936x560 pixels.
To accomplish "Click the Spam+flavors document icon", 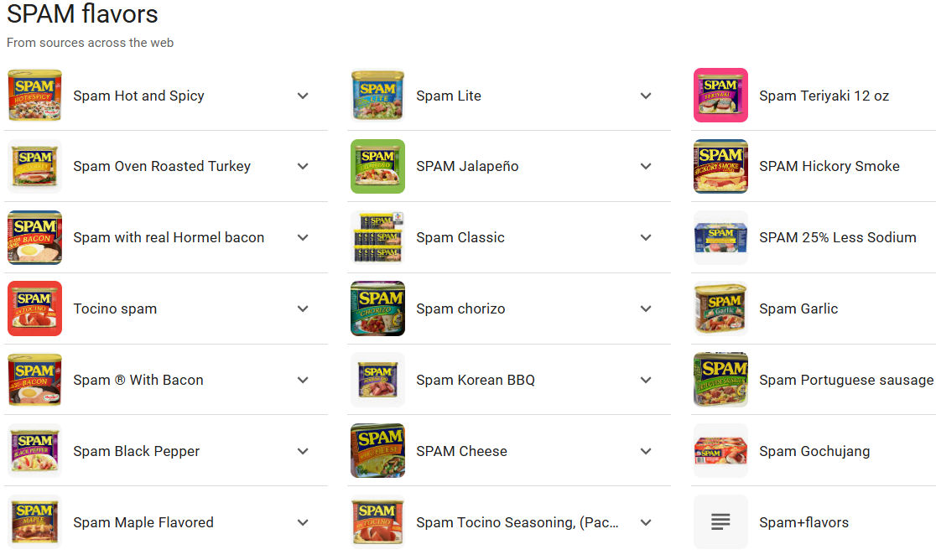I will [x=720, y=522].
